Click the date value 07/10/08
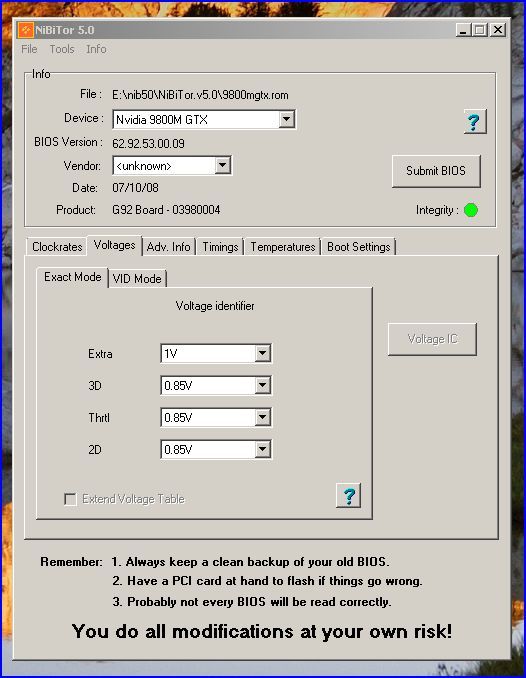Viewport: 526px width, 678px height. [135, 188]
